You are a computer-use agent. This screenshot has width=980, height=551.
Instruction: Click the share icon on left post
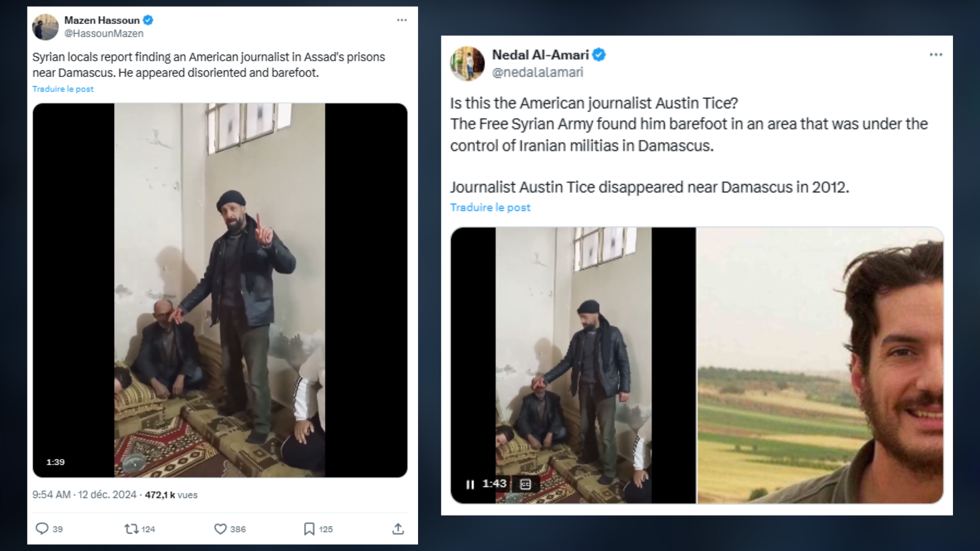point(398,529)
